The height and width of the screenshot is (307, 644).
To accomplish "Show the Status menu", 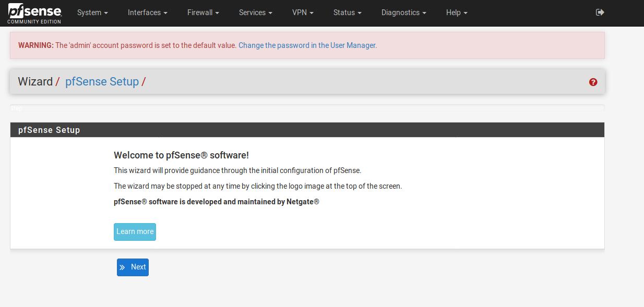I will click(x=348, y=13).
